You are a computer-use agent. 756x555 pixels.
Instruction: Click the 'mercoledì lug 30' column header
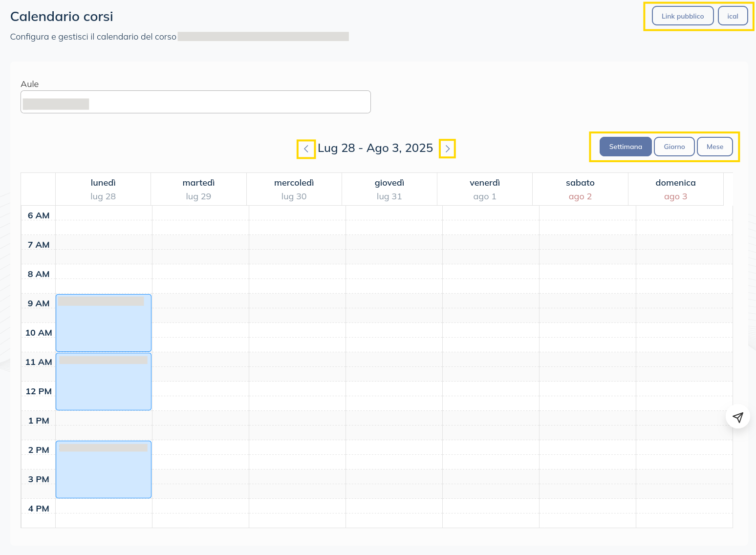[294, 189]
